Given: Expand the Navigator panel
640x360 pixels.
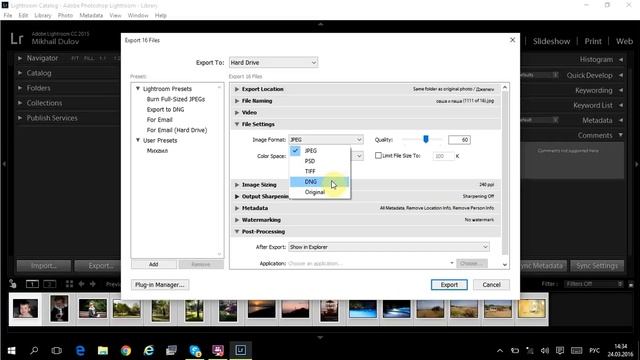Looking at the screenshot, I should click(x=20, y=58).
